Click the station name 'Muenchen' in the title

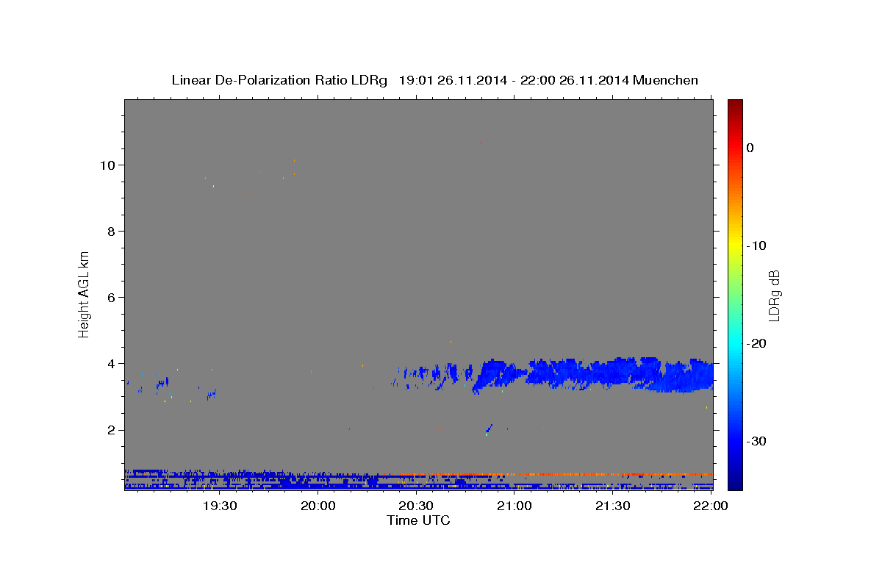click(x=665, y=80)
